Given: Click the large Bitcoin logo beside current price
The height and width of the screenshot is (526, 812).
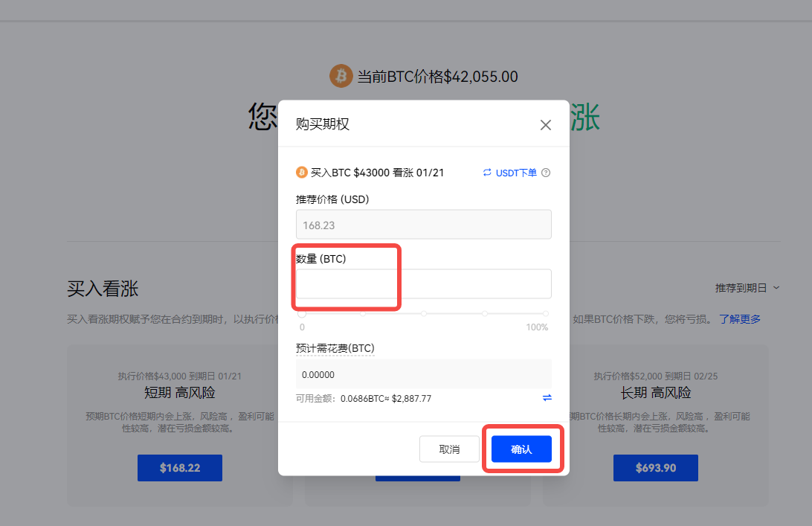Looking at the screenshot, I should click(341, 76).
